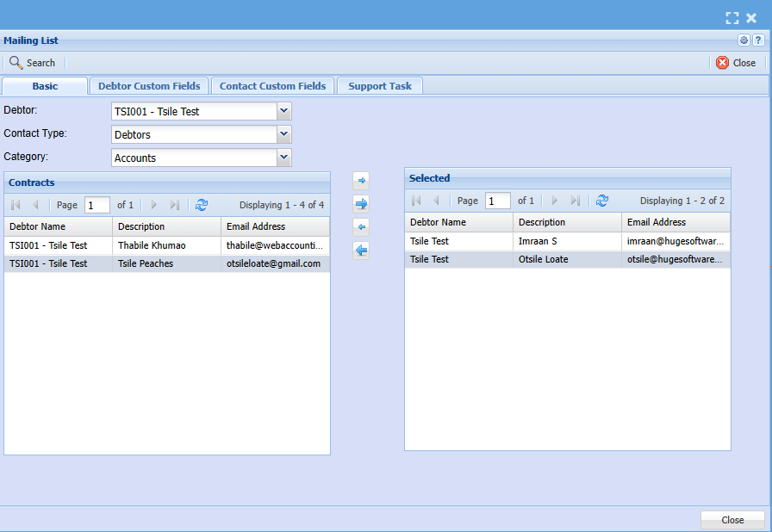Refresh the Contracts grid

(x=202, y=205)
